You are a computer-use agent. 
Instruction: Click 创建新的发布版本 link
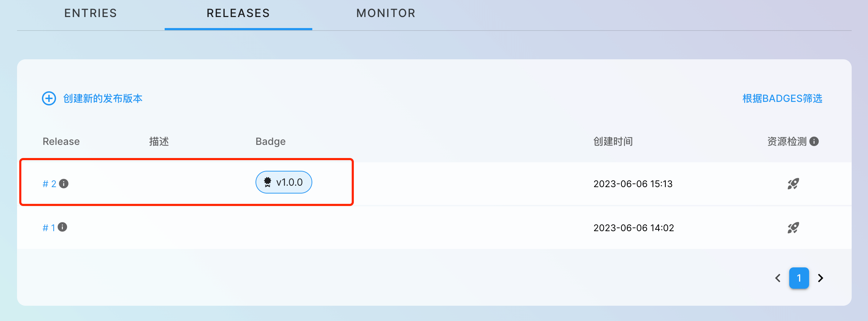pyautogui.click(x=103, y=98)
